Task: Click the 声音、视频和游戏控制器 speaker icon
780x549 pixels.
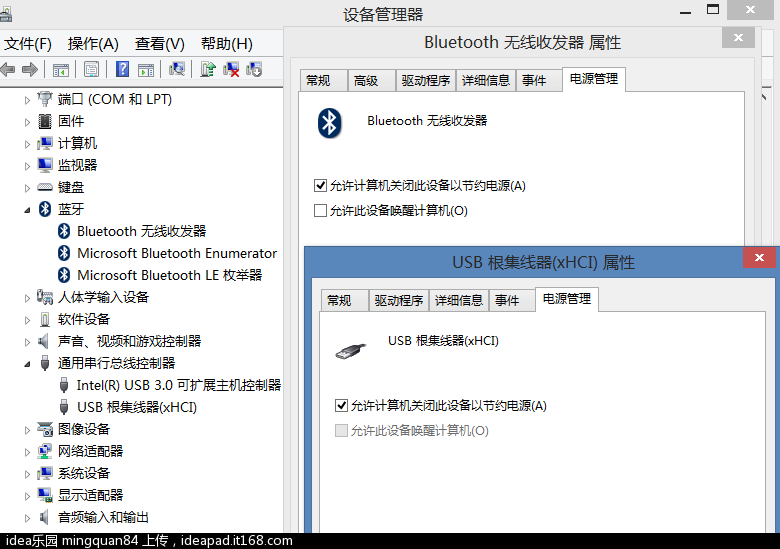Action: (x=44, y=341)
